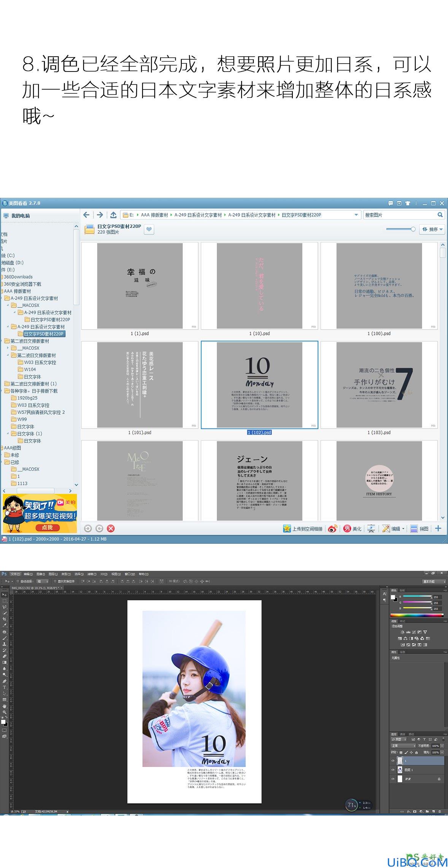Select the Clone Stamp tool

coord(4,644)
